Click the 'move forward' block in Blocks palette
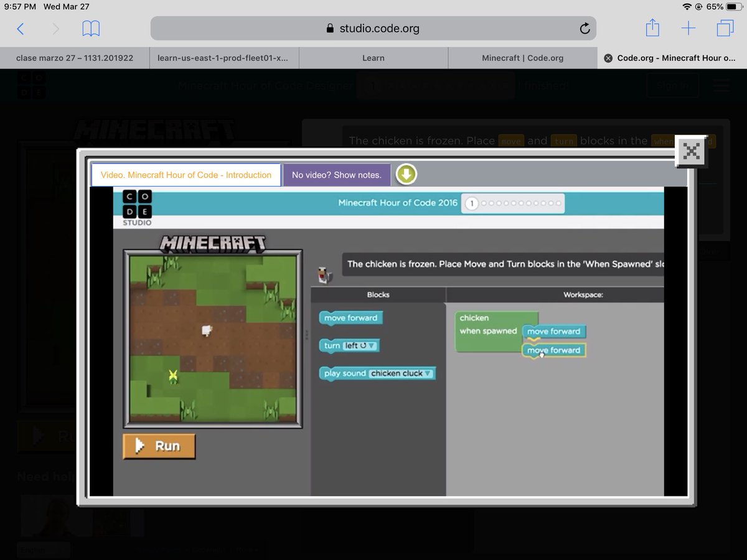This screenshot has width=747, height=560. (x=350, y=318)
